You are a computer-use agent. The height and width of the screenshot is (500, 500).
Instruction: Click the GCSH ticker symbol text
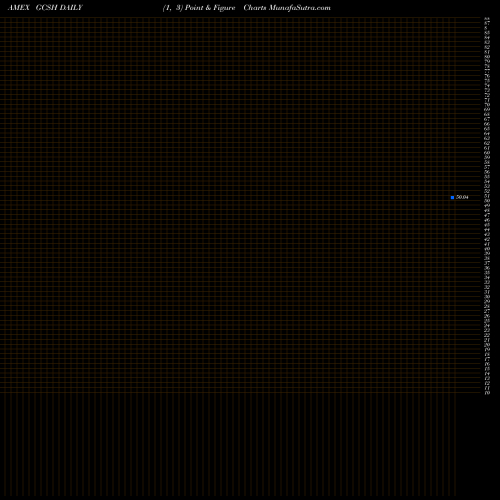tap(46, 8)
